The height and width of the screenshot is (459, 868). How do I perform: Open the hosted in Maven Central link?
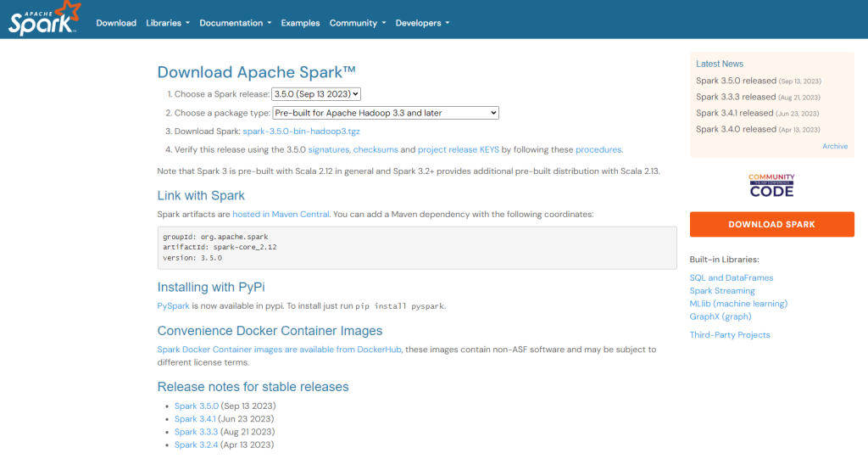click(281, 215)
